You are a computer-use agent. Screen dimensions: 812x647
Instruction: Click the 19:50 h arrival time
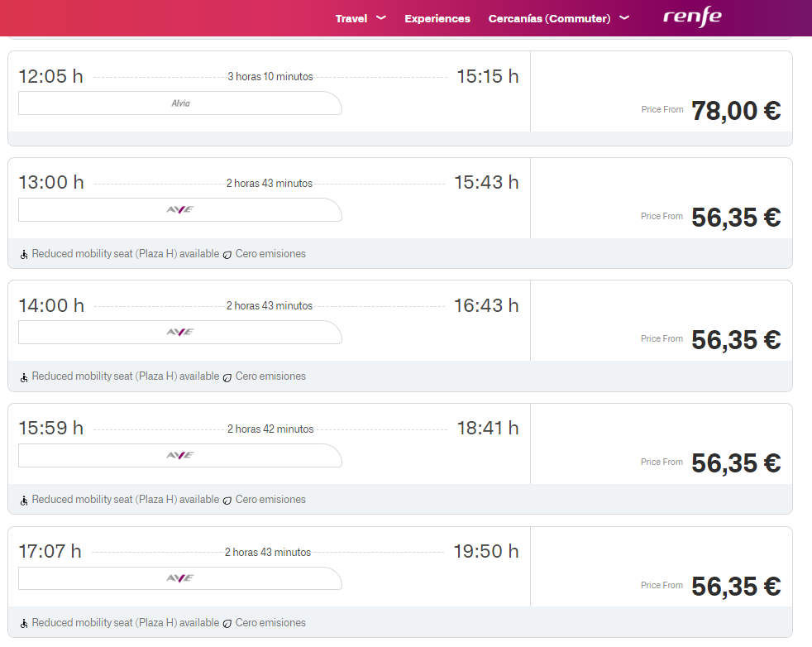(x=486, y=551)
